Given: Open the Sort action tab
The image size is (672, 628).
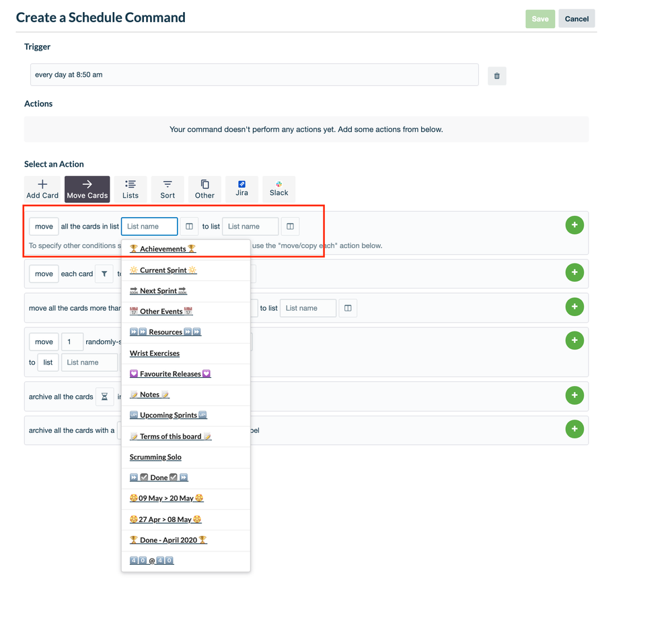Looking at the screenshot, I should click(x=167, y=189).
